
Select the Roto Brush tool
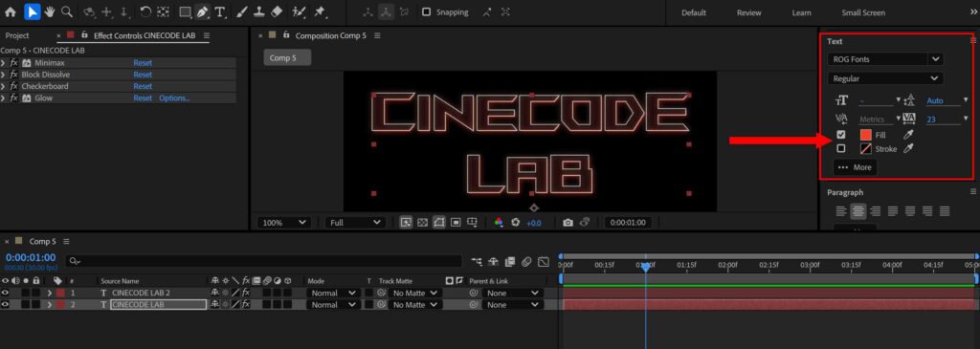point(300,11)
